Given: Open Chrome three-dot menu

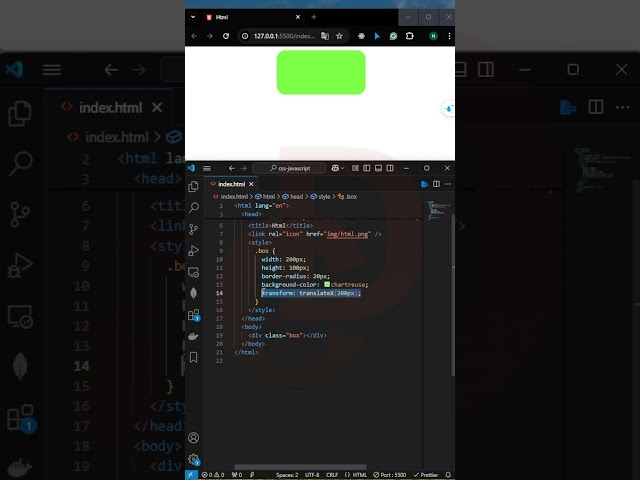Looking at the screenshot, I should (x=449, y=36).
